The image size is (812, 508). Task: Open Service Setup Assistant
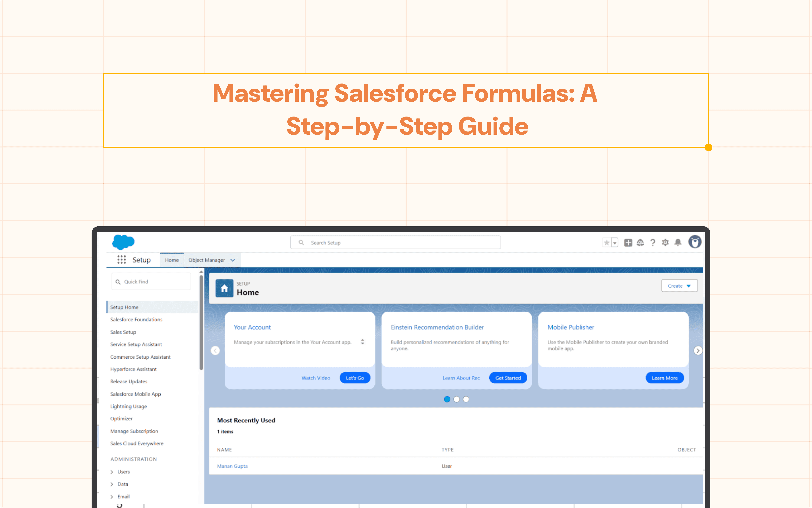point(136,344)
